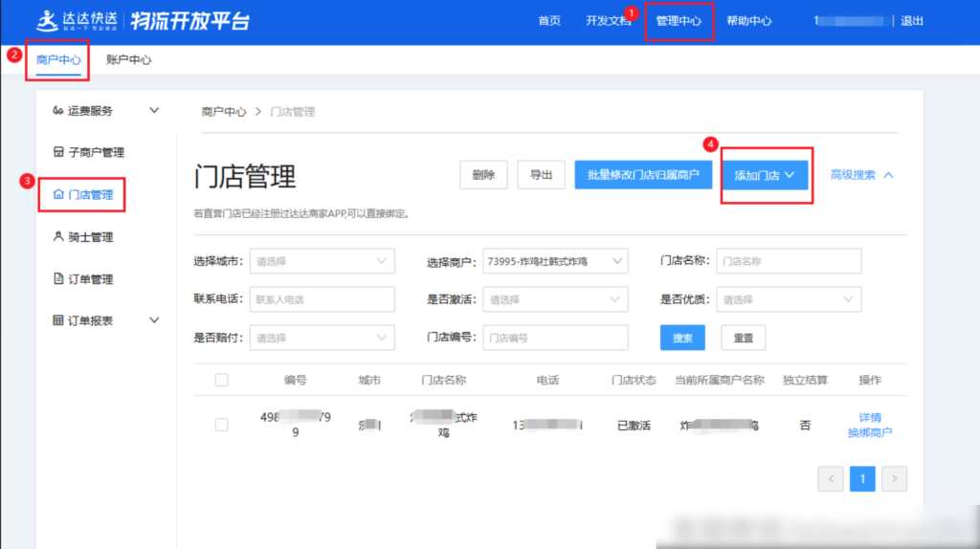This screenshot has width=980, height=549.
Task: Click the 达达快送 logo icon
Action: [46, 20]
